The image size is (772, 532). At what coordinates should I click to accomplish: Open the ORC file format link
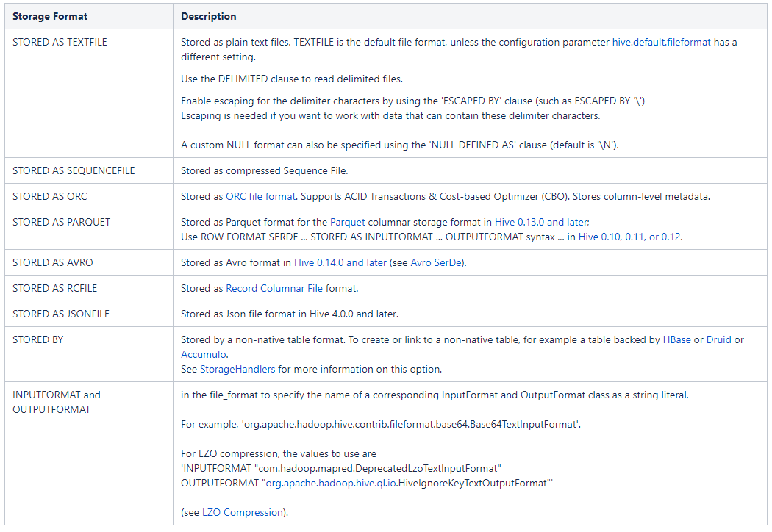point(260,197)
